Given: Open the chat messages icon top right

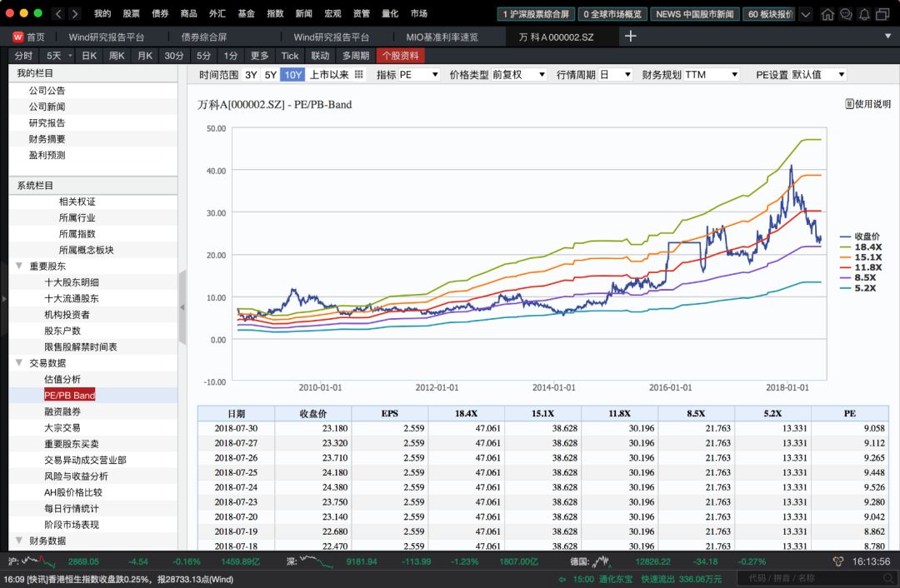Looking at the screenshot, I should tap(846, 13).
